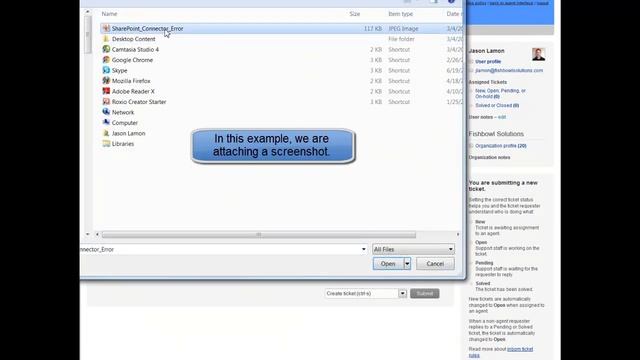This screenshot has height=360, width=640.
Task: Sort files by Name column header
Action: click(109, 14)
